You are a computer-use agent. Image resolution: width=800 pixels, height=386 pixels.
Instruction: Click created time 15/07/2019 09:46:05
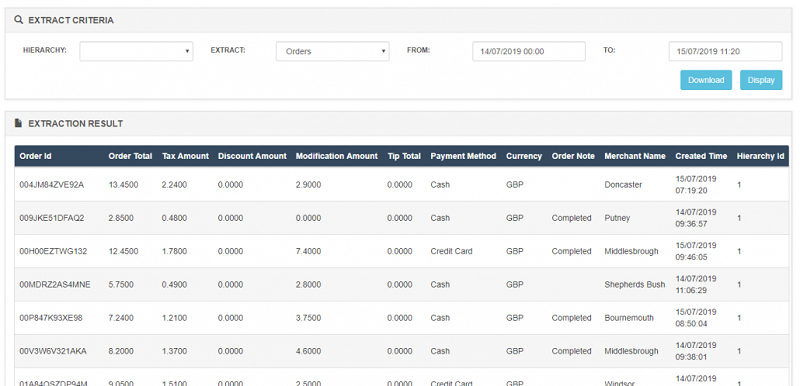(696, 251)
